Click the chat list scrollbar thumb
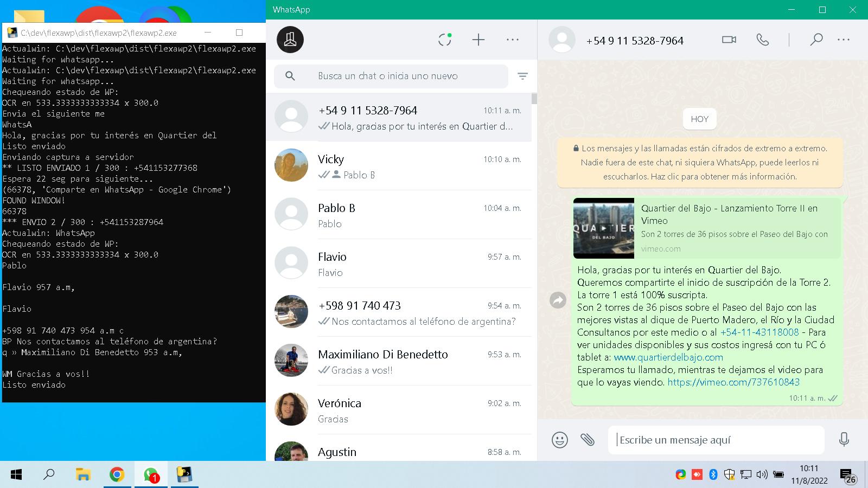This screenshot has height=488, width=868. 534,99
